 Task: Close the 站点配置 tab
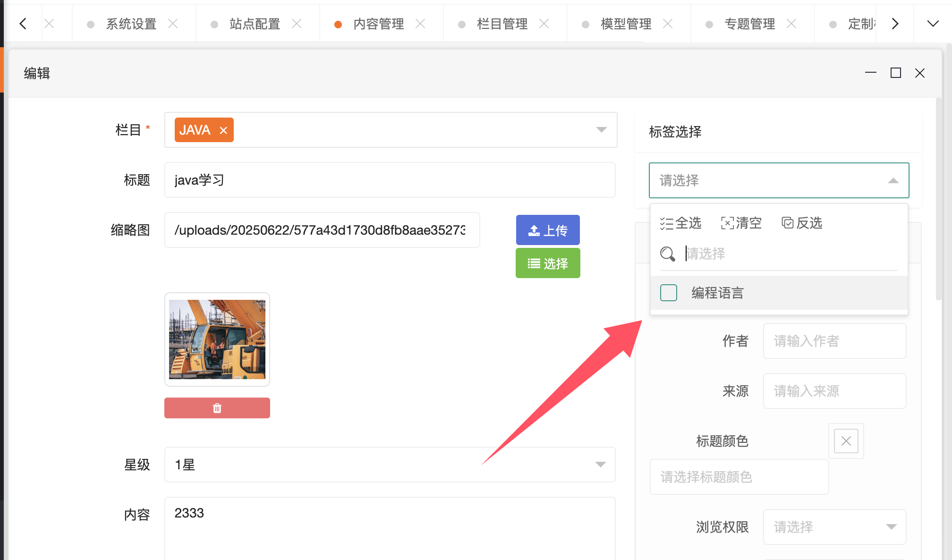click(297, 24)
